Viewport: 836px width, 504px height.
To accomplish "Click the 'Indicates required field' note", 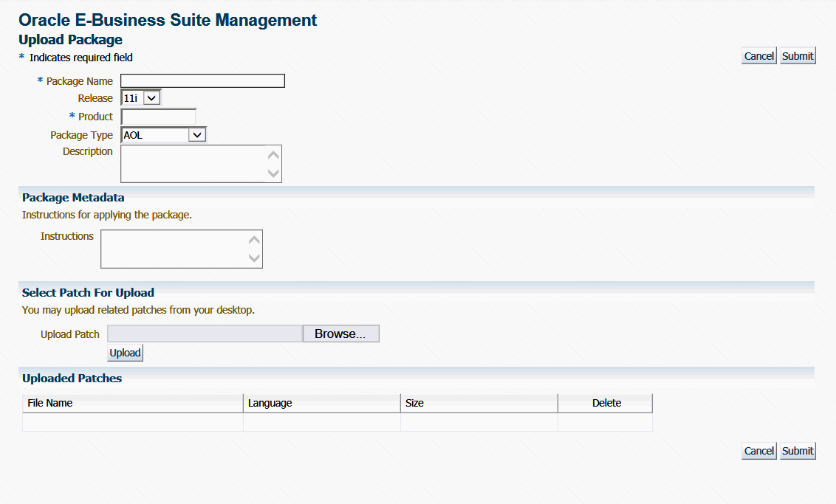I will pyautogui.click(x=81, y=58).
